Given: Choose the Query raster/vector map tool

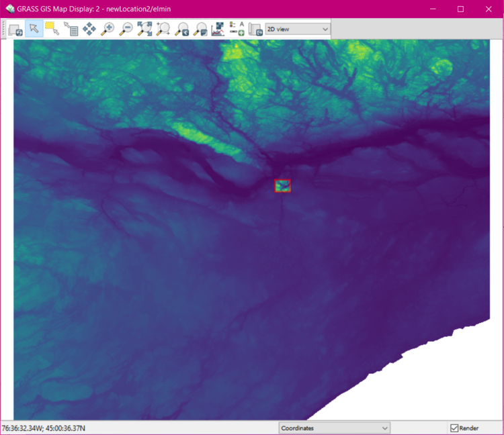Looking at the screenshot, I should click(x=71, y=29).
